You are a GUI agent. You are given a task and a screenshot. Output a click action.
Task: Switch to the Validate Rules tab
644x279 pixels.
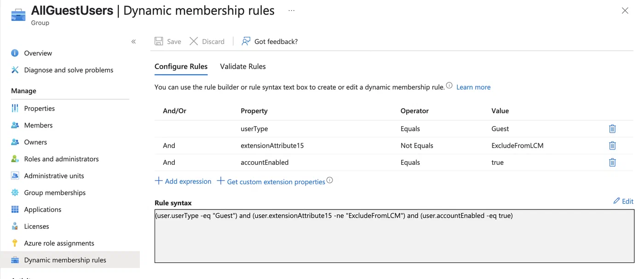[243, 66]
